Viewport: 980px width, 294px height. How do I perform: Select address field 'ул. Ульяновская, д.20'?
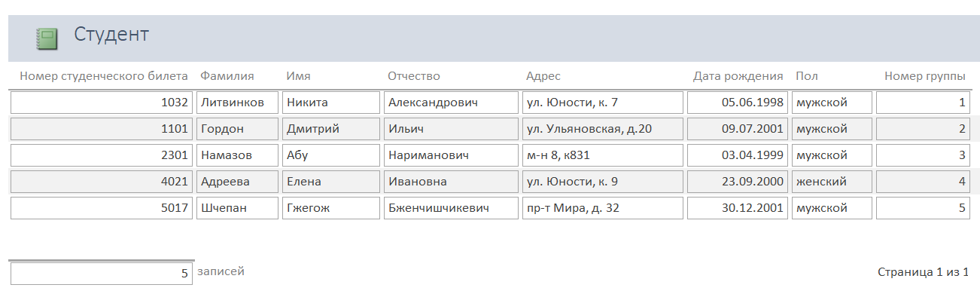[x=603, y=129]
